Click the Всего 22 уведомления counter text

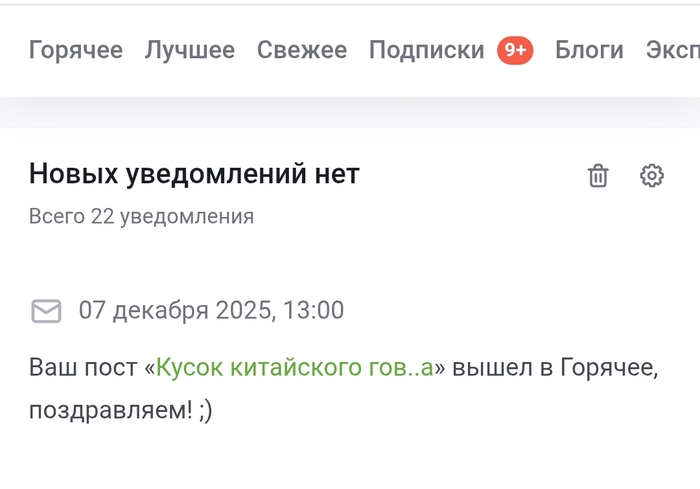tap(141, 216)
